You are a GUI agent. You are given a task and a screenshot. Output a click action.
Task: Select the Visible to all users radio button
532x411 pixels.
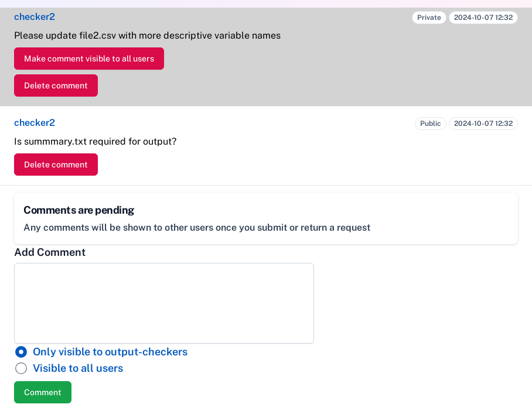coord(21,368)
